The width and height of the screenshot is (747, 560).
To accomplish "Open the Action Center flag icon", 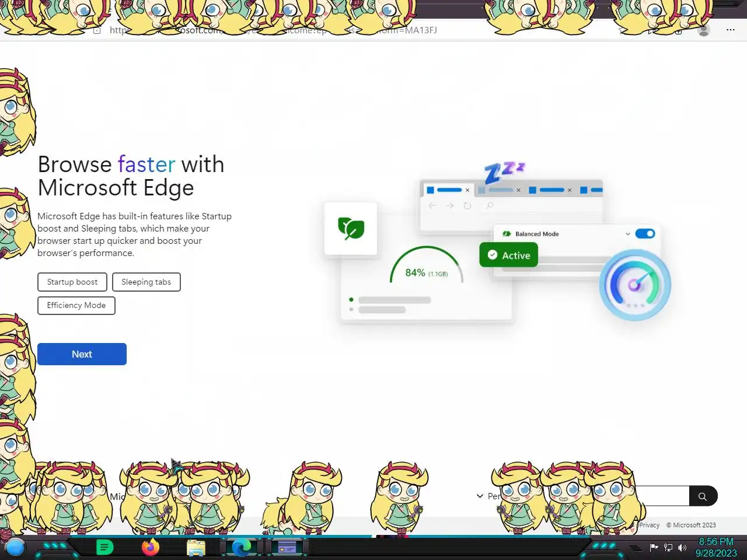I will 654,547.
